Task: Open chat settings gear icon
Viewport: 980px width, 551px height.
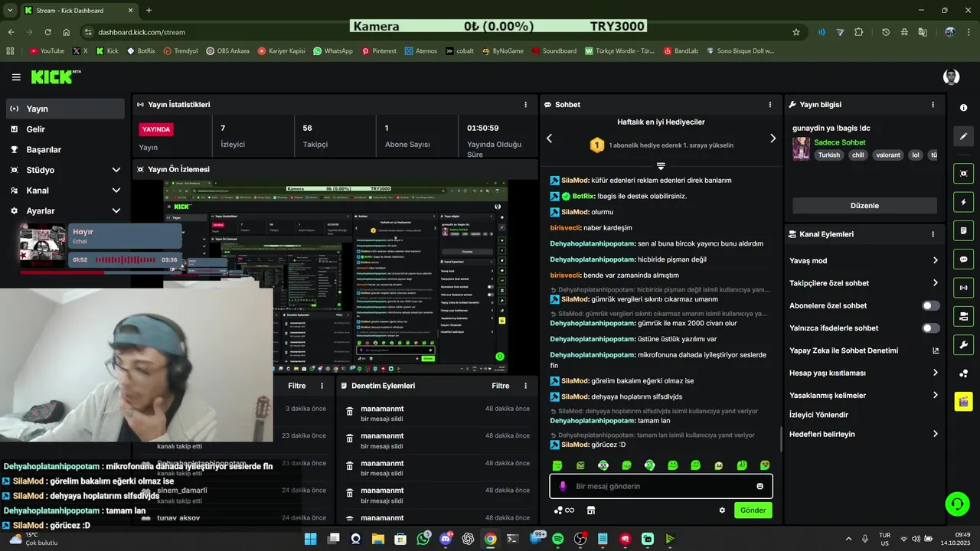Action: coord(722,510)
